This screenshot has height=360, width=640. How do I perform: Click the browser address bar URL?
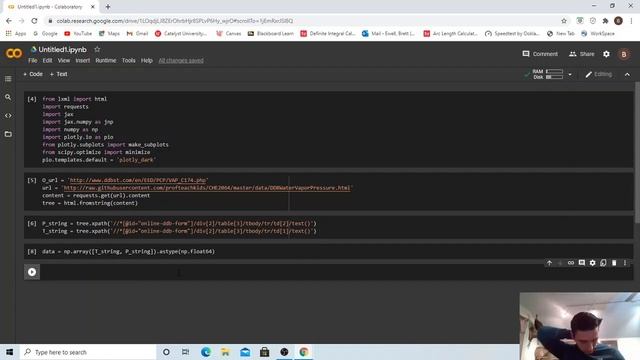coord(175,21)
